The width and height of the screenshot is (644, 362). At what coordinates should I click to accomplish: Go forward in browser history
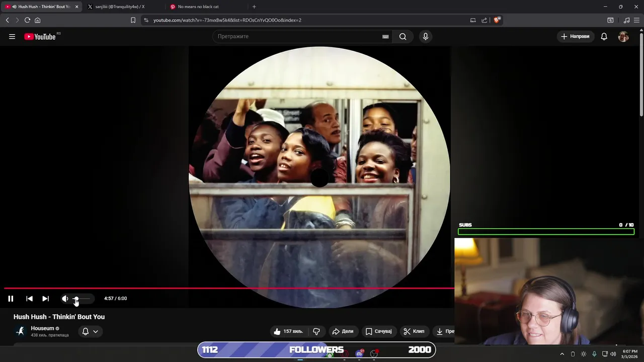point(17,20)
